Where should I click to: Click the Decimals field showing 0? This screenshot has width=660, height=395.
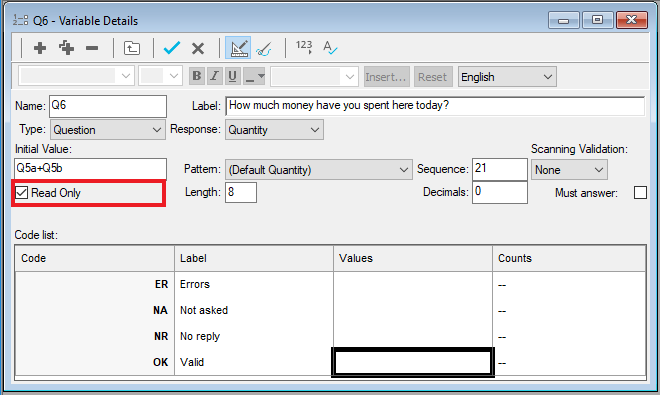point(500,192)
